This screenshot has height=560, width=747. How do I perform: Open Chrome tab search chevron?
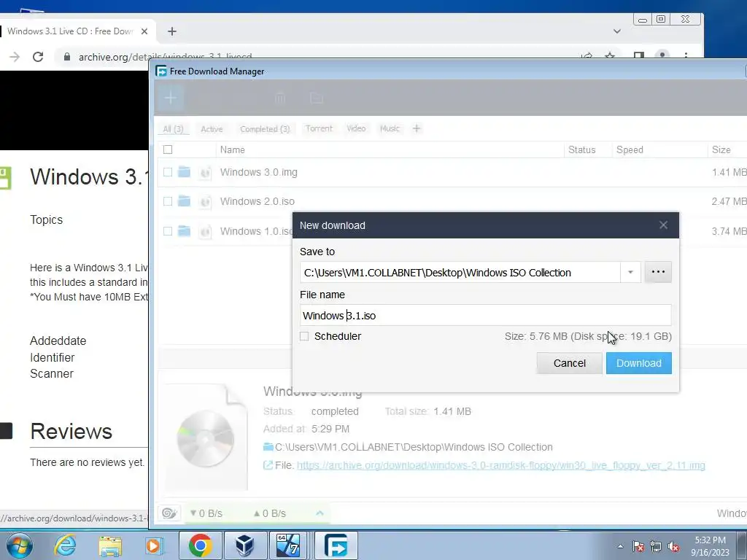617,31
